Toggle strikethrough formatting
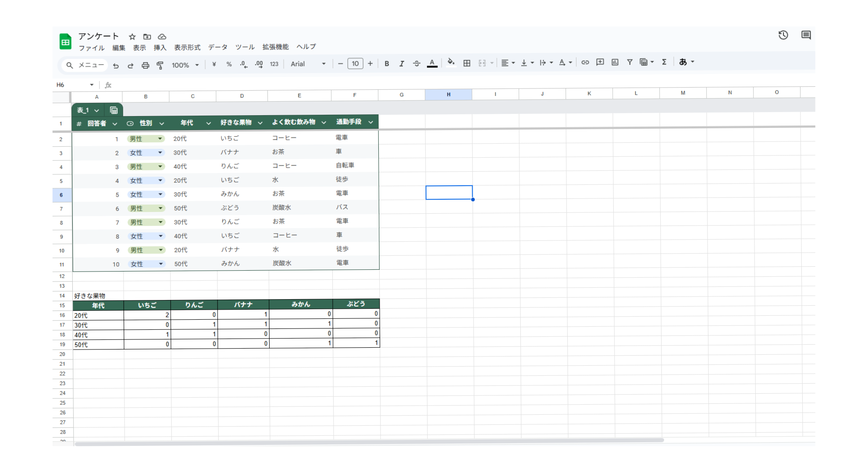This screenshot has height=473, width=868. [416, 64]
